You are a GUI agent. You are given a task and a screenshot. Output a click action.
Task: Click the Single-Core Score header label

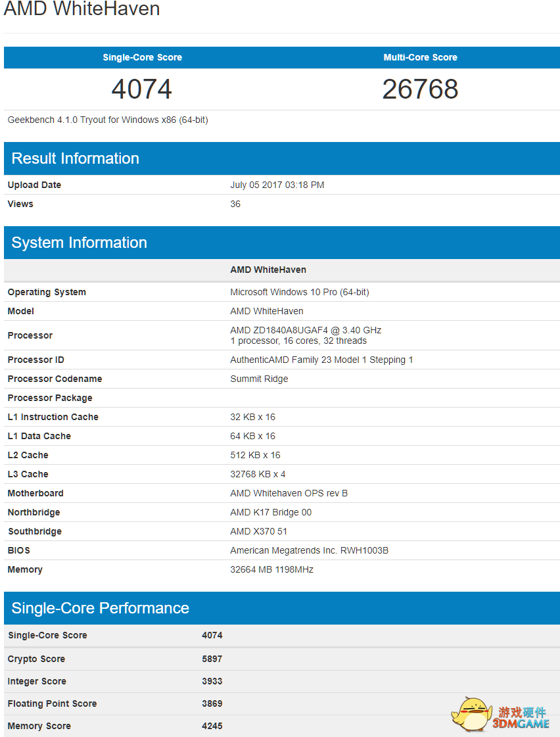(x=143, y=57)
